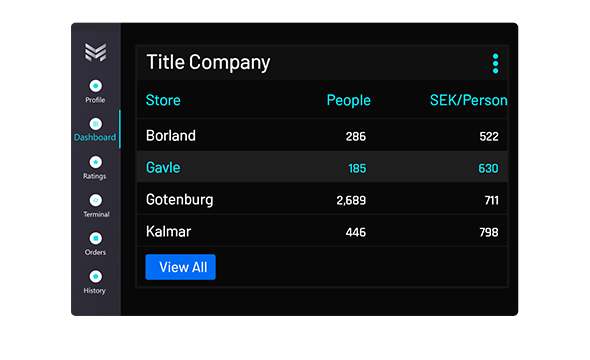Open the three-dot options menu
590x360 pixels.
495,63
